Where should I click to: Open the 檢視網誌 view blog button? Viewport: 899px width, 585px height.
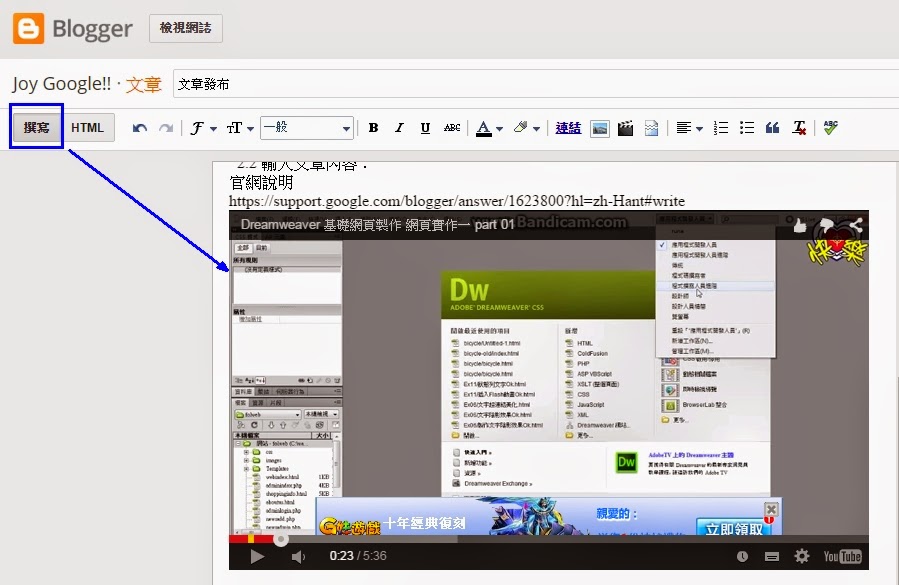(x=186, y=28)
